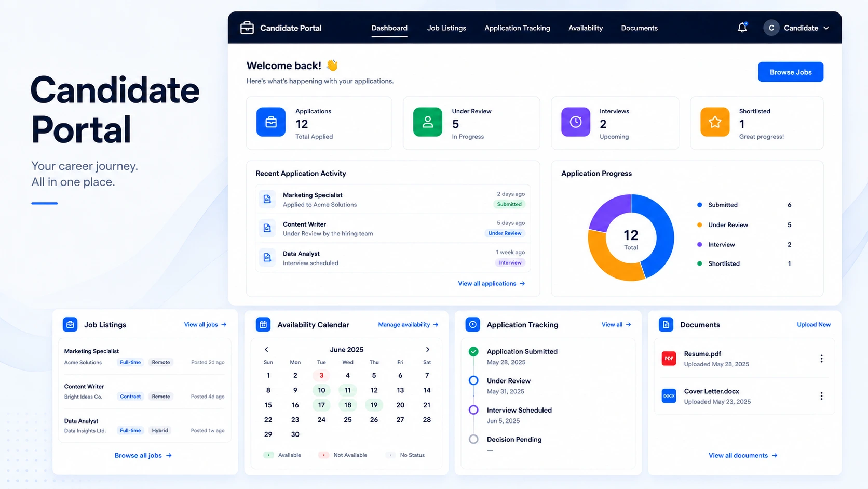Click the Available legend marker

pos(268,455)
